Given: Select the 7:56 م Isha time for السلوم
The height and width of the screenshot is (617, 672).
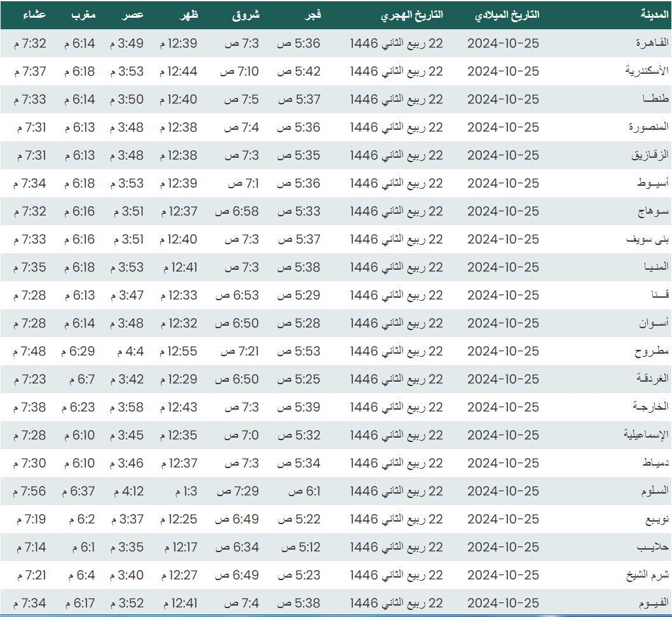Looking at the screenshot, I should point(31,491).
